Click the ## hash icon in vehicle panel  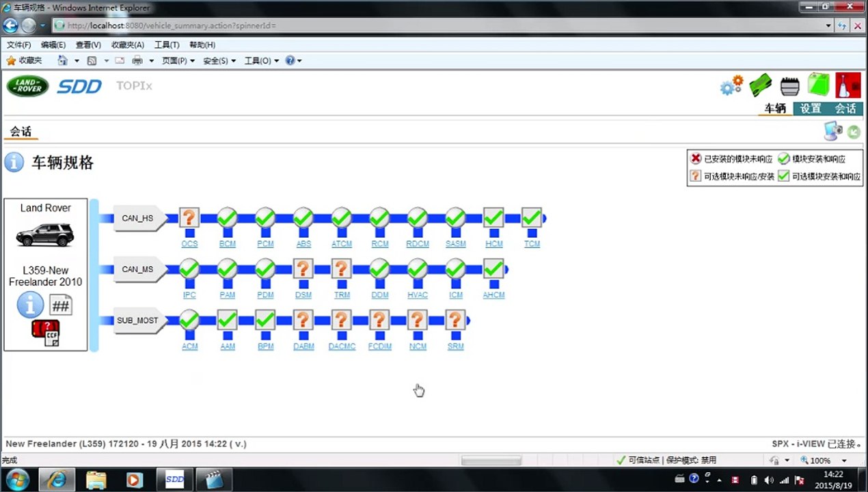61,305
